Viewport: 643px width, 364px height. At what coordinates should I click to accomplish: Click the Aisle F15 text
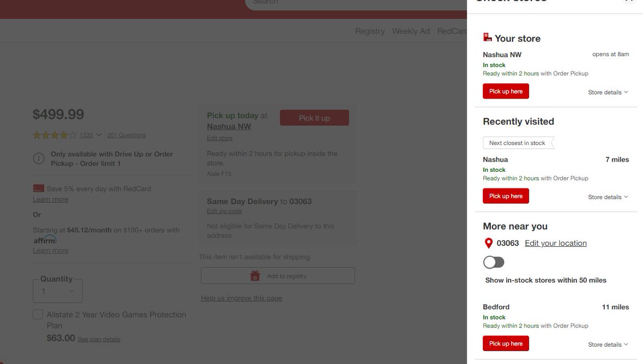click(219, 174)
